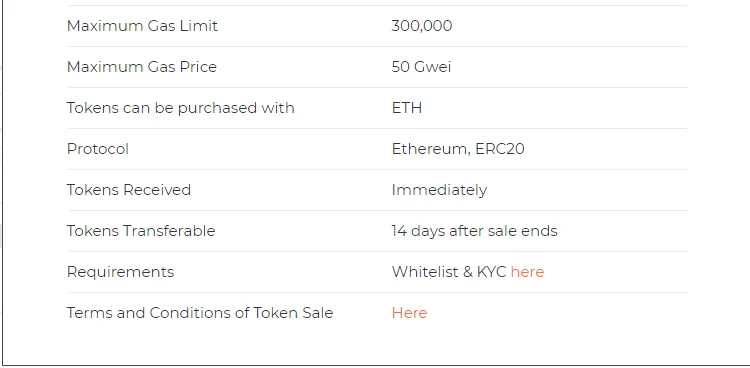
Task: Select the 300,000 gas limit value
Action: pyautogui.click(x=421, y=26)
